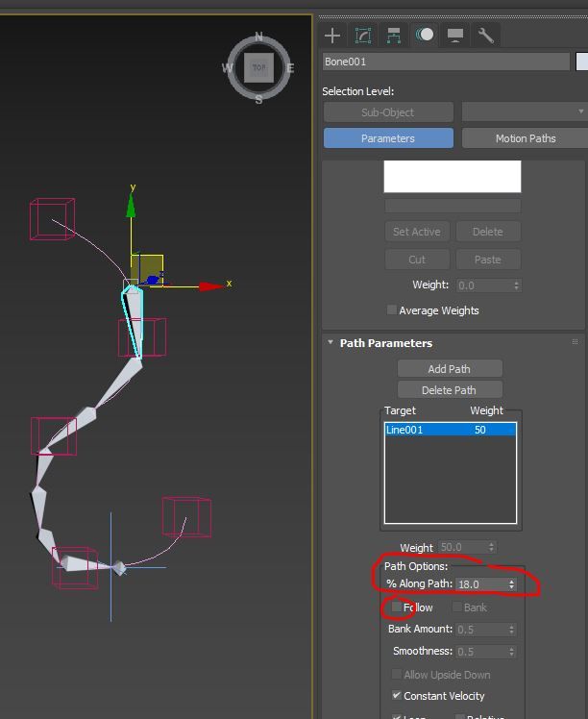Select Line001 in the Target list
Viewport: 588px width, 719px height.
451,430
